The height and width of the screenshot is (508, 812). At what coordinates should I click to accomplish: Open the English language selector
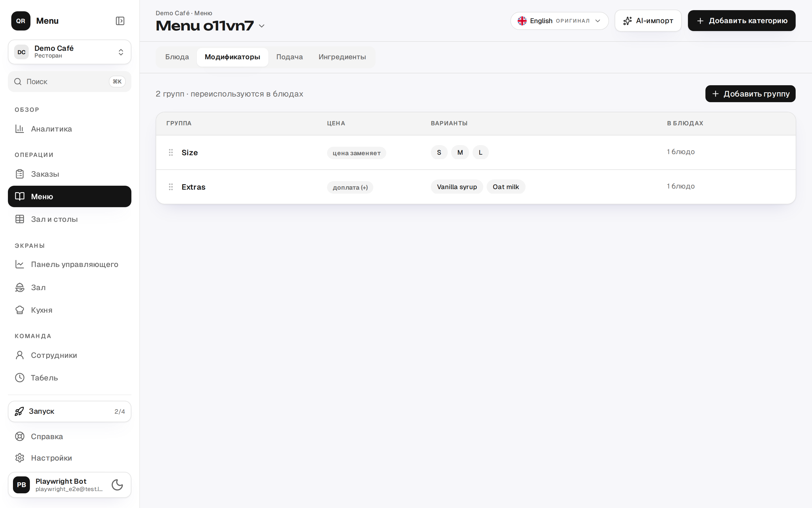(x=559, y=21)
